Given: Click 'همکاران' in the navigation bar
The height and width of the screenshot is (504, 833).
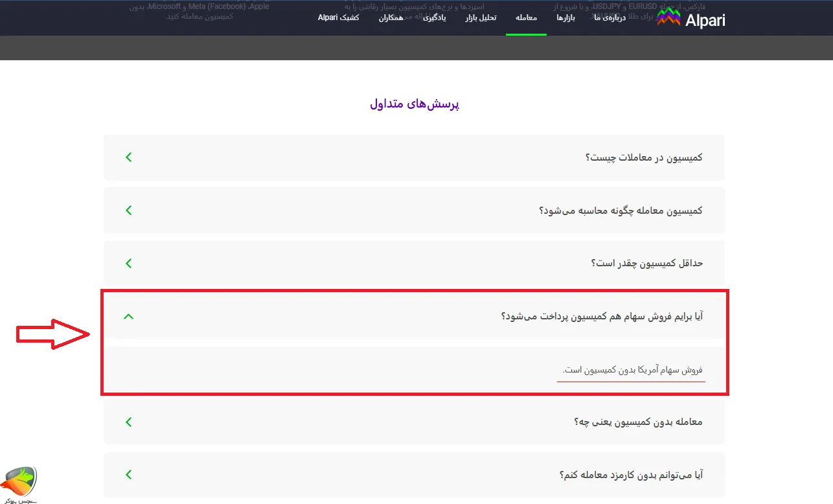Looking at the screenshot, I should tap(391, 17).
